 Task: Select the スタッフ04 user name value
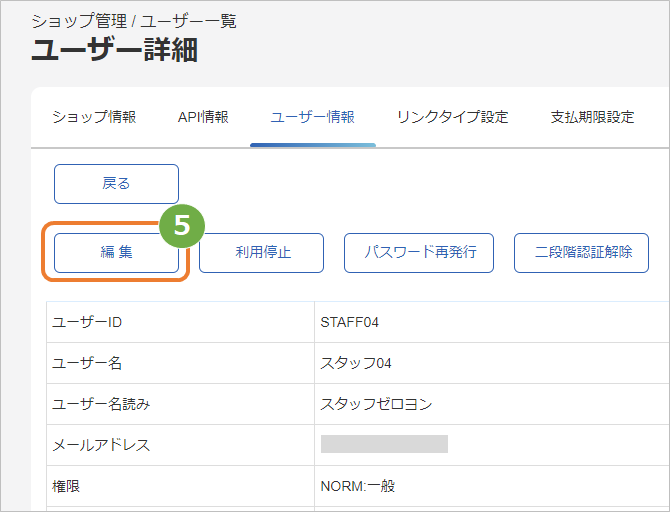(356, 363)
